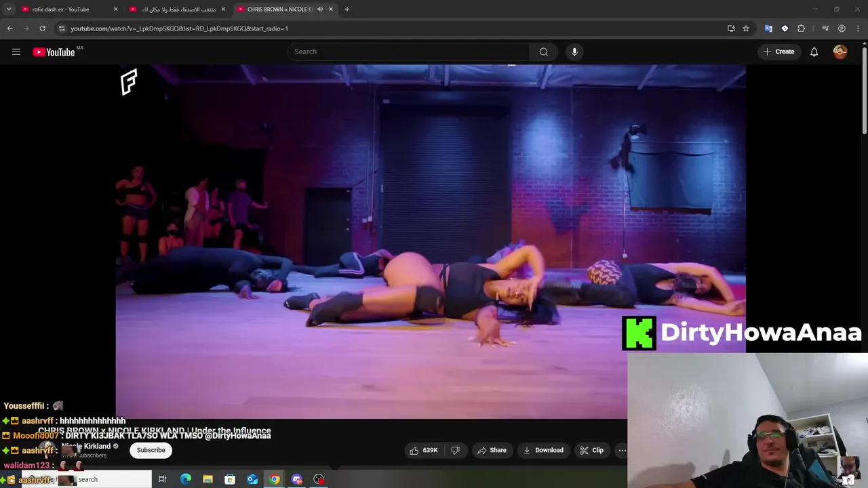Open Chrome three-dot menu
This screenshot has height=488, width=868.
tap(858, 28)
